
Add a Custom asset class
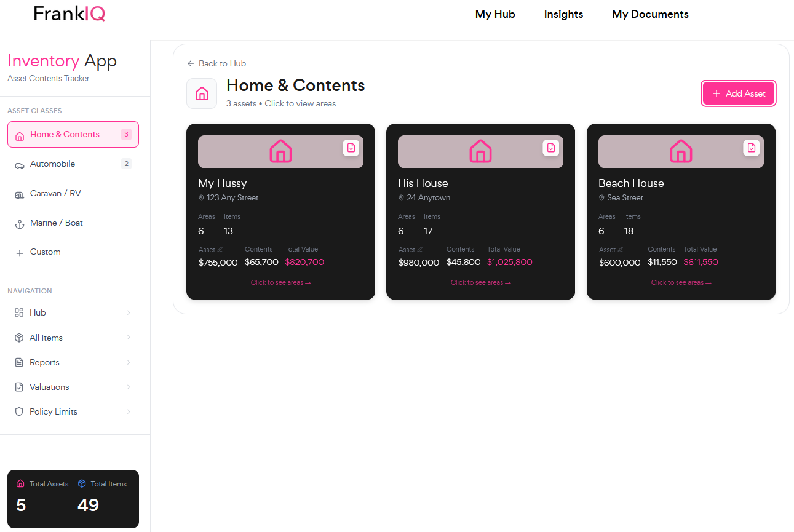click(x=46, y=252)
